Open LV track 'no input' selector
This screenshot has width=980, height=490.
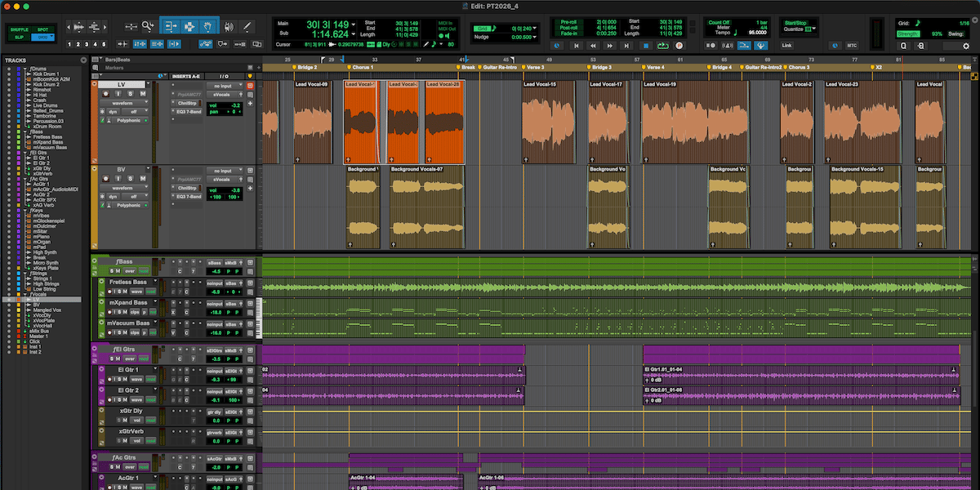pyautogui.click(x=221, y=86)
